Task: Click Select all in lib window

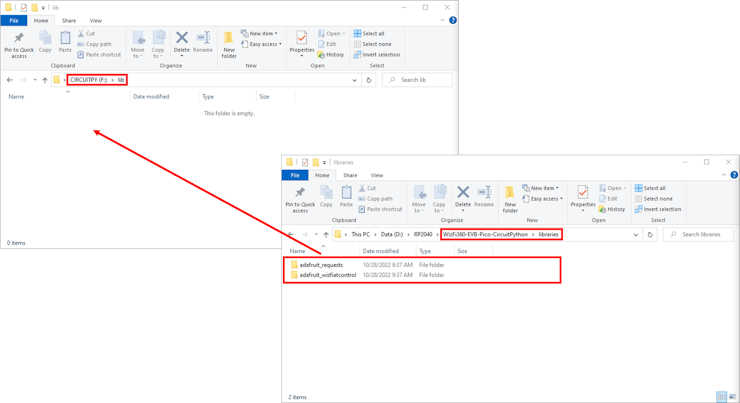Action: pyautogui.click(x=369, y=34)
